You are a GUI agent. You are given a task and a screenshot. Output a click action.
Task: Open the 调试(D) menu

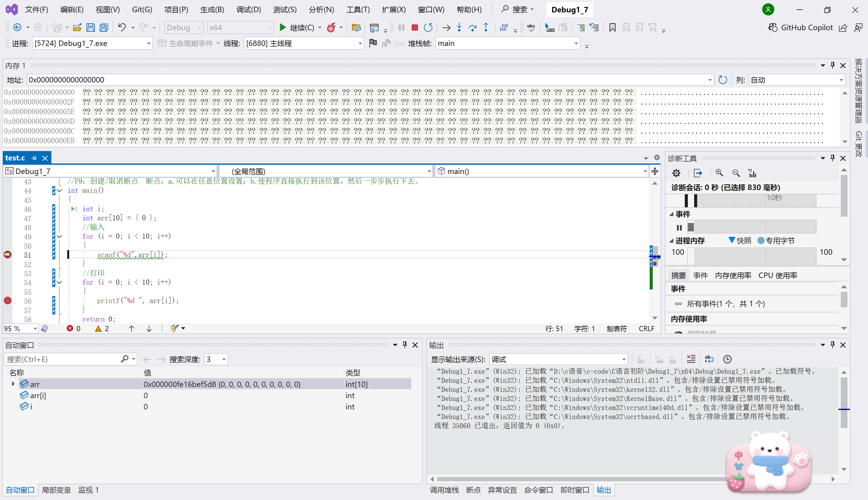(249, 10)
